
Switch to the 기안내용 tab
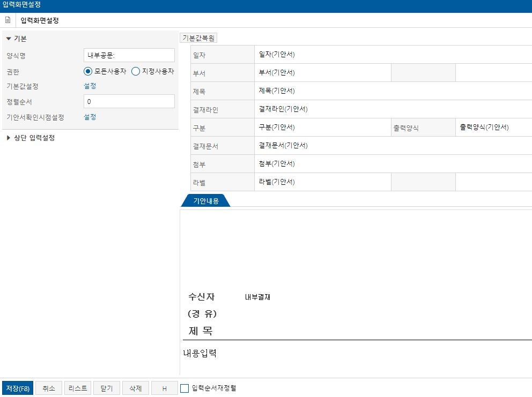(x=206, y=201)
